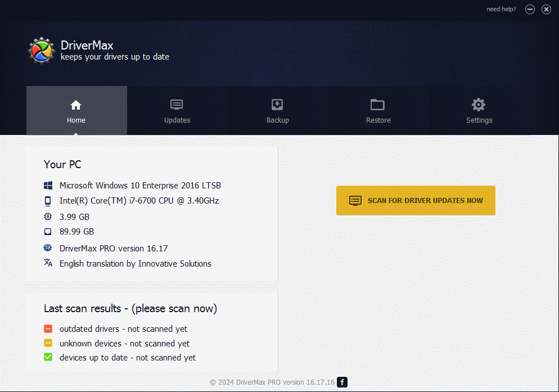This screenshot has width=559, height=392.
Task: Click the translation icon beside English translation
Action: tap(48, 263)
